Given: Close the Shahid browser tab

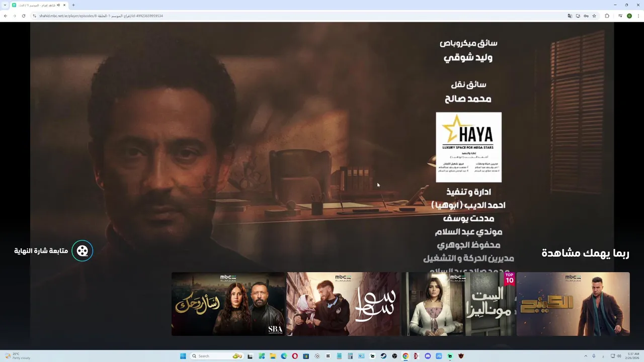Looking at the screenshot, I should (64, 5).
